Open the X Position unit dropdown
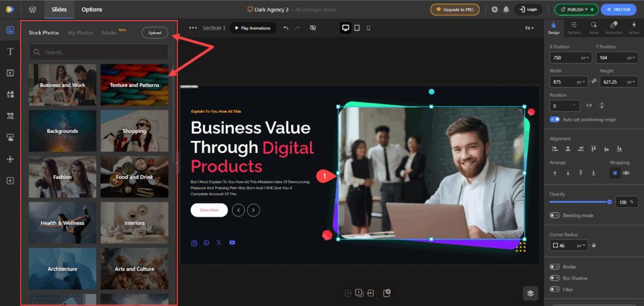 click(x=586, y=58)
